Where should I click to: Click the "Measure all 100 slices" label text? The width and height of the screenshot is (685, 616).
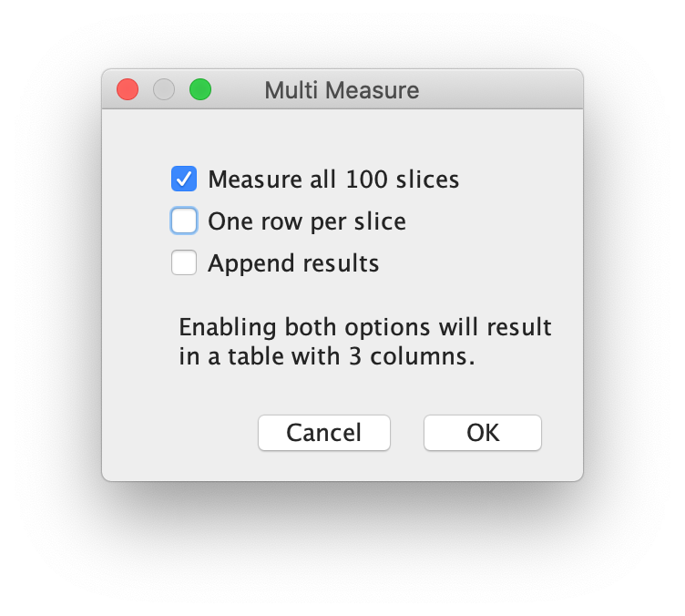point(333,179)
